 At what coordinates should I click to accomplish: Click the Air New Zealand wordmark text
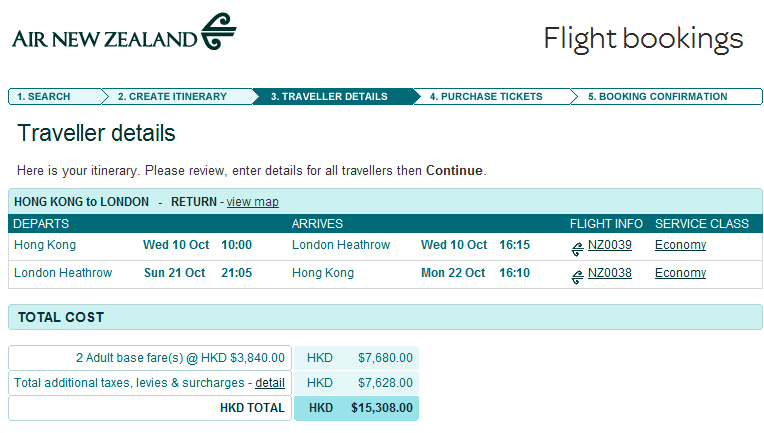(x=105, y=40)
